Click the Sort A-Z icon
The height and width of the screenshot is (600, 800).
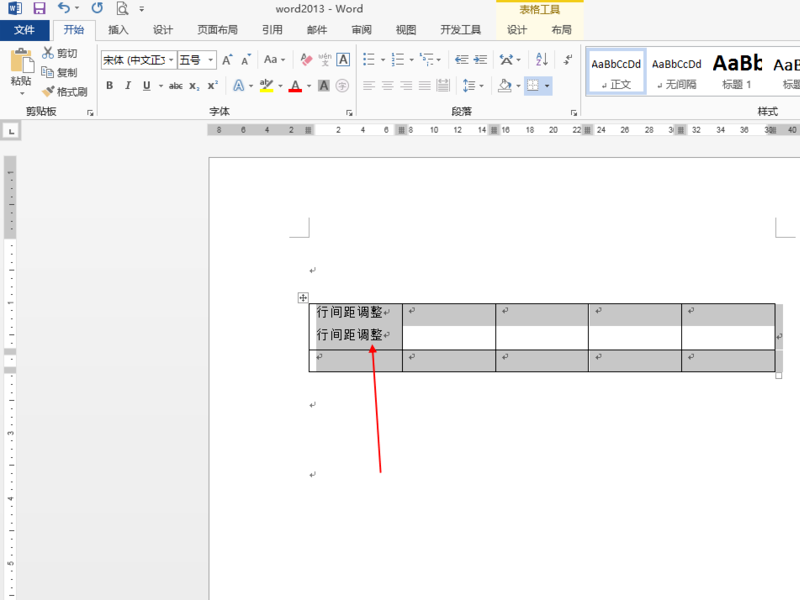(542, 60)
